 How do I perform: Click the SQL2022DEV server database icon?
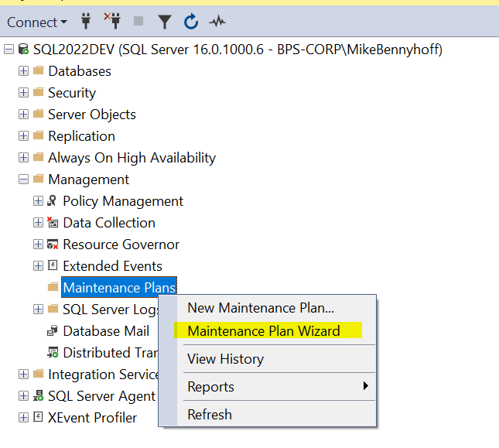click(23, 49)
